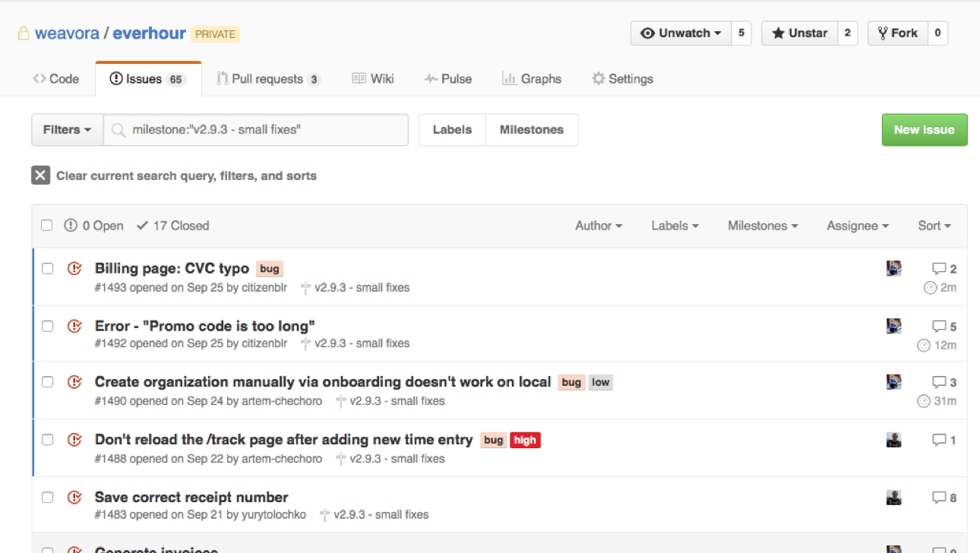
Task: Click the clear search X icon
Action: (x=40, y=175)
